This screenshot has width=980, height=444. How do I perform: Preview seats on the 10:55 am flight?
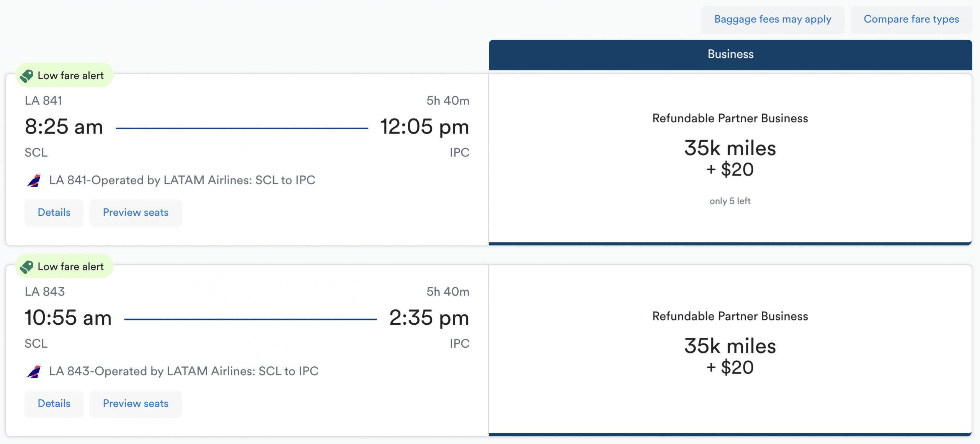coord(136,403)
